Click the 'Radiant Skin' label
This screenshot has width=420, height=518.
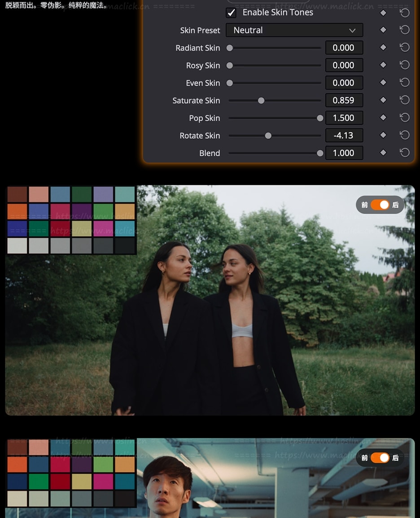click(198, 48)
